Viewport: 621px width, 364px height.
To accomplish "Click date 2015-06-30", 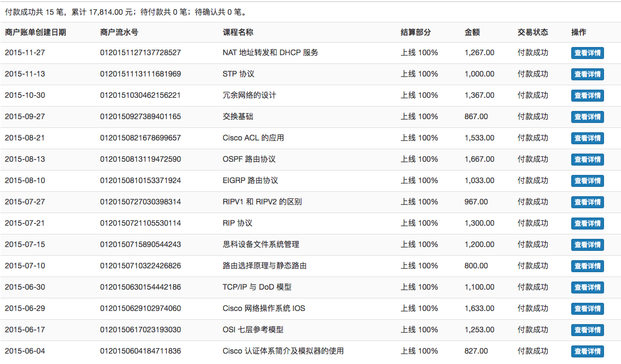I will pyautogui.click(x=25, y=287).
